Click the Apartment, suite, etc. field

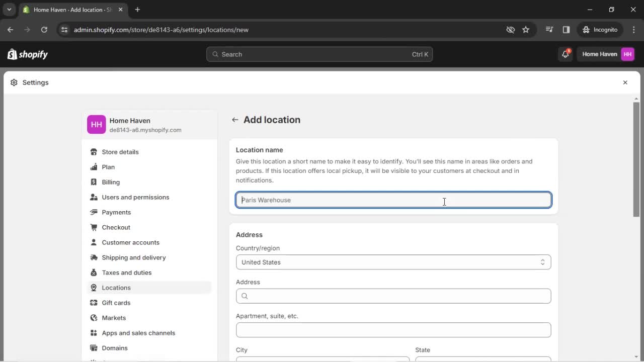click(393, 330)
